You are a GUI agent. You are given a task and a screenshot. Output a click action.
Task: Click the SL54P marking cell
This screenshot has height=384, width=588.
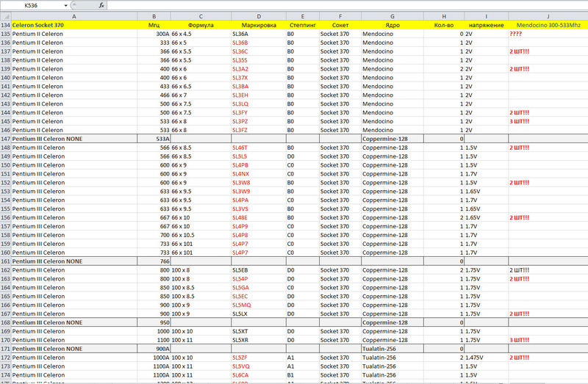(259, 279)
